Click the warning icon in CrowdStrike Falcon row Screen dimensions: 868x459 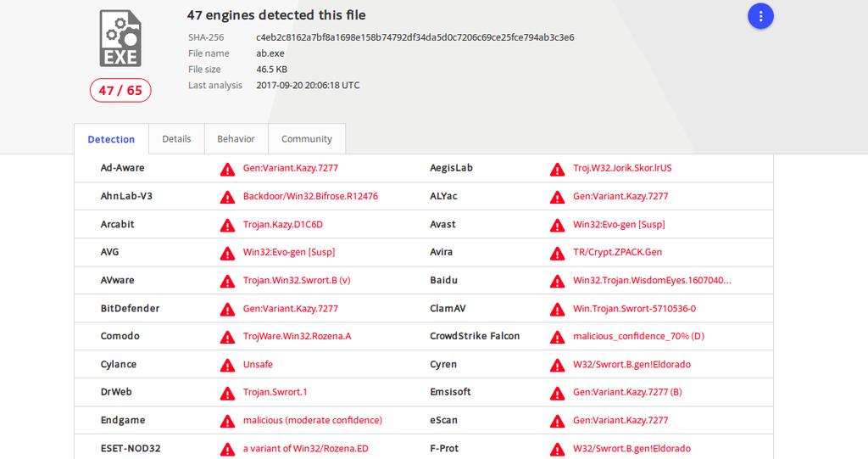[558, 337]
